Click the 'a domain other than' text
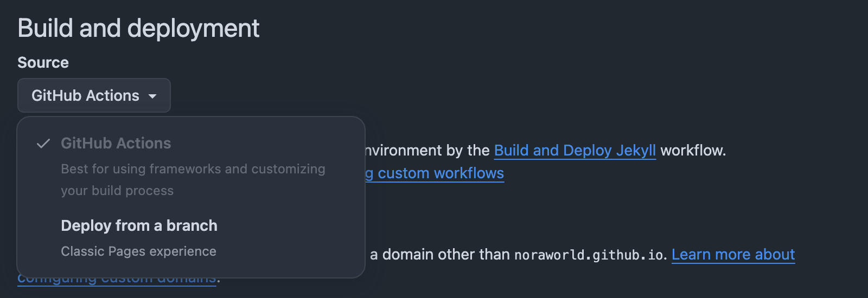The height and width of the screenshot is (298, 868). tap(440, 254)
